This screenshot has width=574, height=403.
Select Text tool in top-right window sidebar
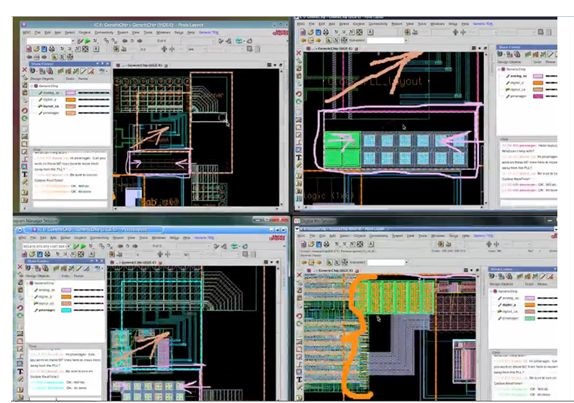(299, 158)
